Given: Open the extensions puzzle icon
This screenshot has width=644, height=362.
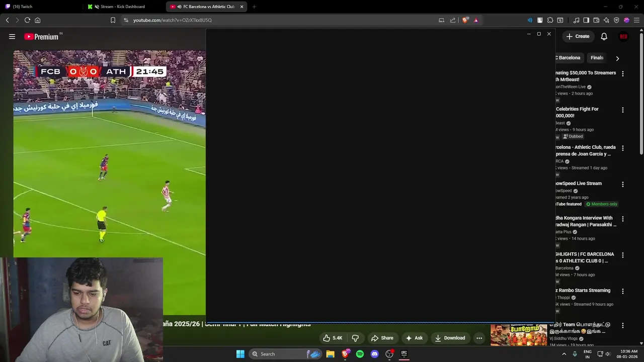Looking at the screenshot, I should 550,20.
